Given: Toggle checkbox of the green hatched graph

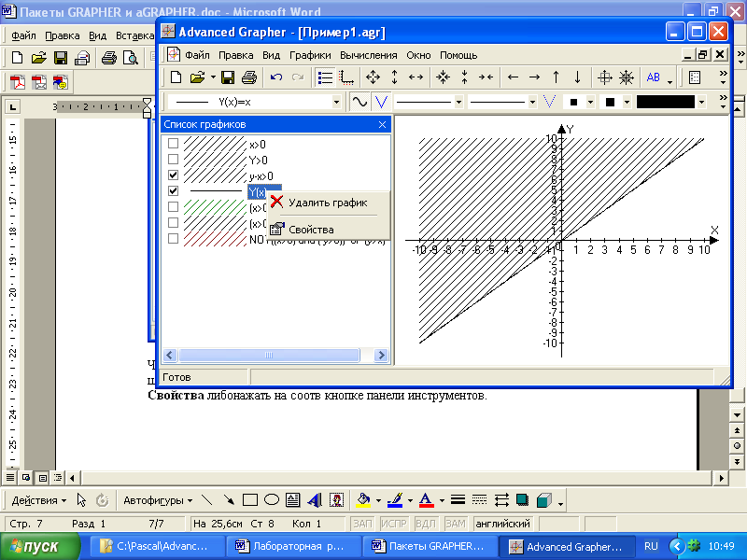Looking at the screenshot, I should (x=173, y=206).
